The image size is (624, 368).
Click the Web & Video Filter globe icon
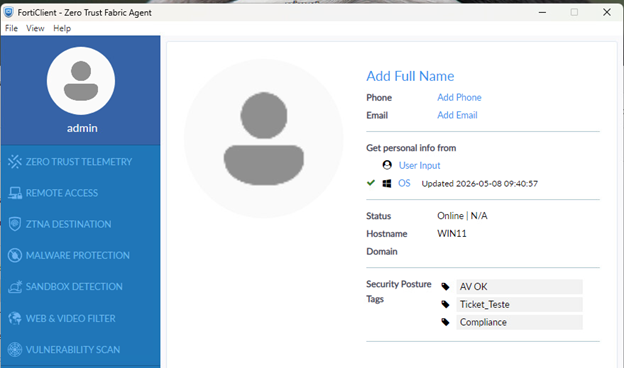[x=15, y=318]
